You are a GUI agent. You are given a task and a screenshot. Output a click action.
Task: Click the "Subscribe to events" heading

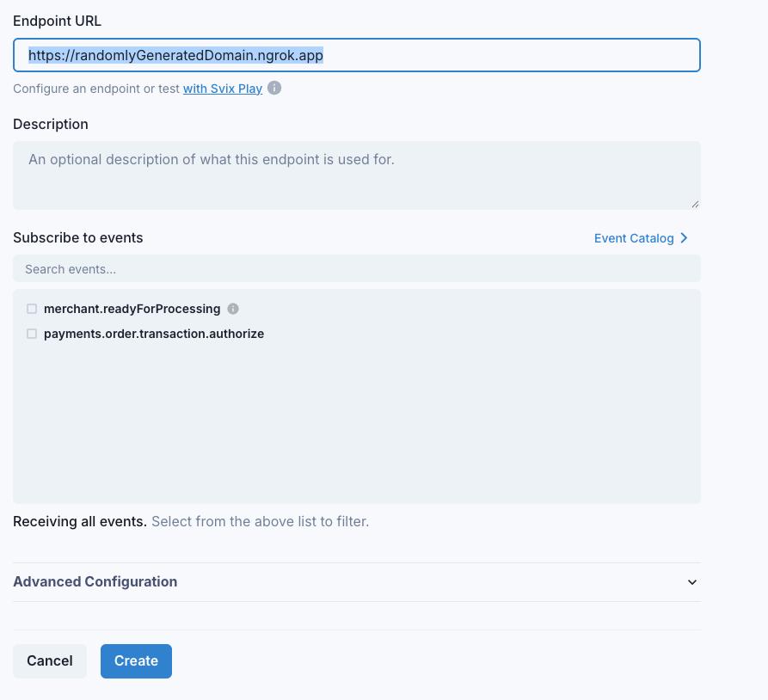tap(77, 237)
